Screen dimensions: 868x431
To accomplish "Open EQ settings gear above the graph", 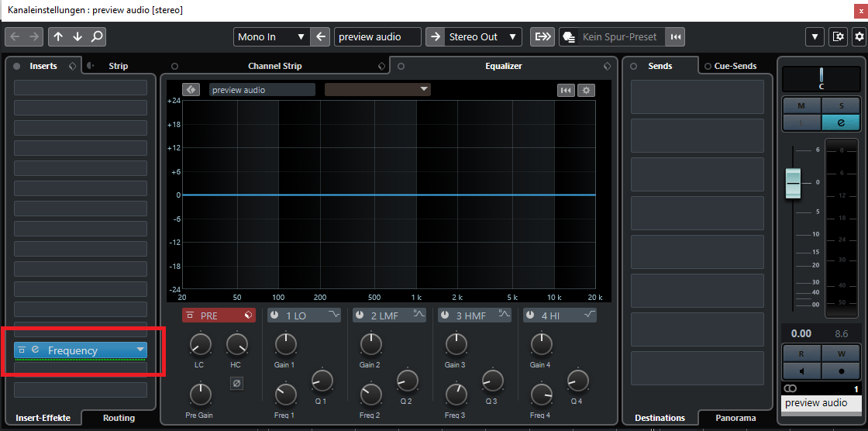I will tap(587, 90).
